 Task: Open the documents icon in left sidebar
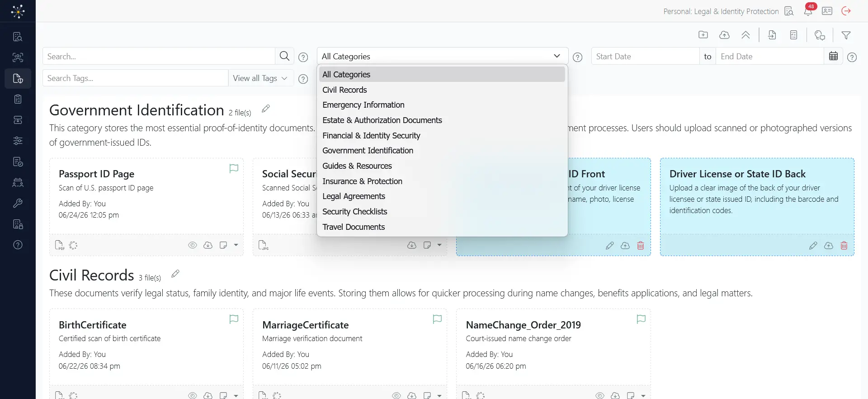[18, 79]
